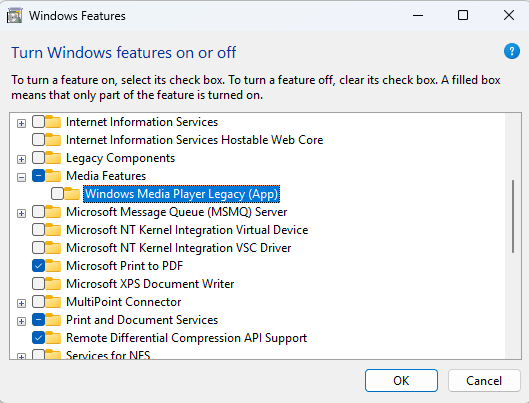Select the MultiPoint Connector label
Viewport: 529px width, 403px height.
[124, 302]
